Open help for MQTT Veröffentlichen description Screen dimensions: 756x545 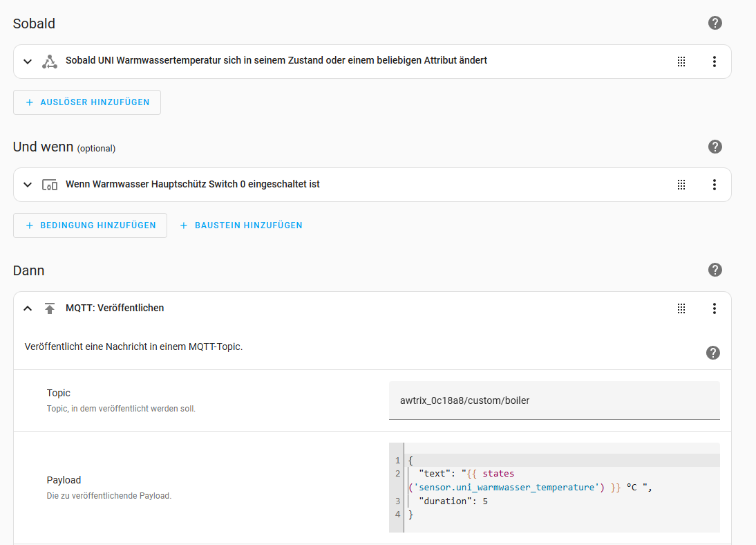(712, 353)
